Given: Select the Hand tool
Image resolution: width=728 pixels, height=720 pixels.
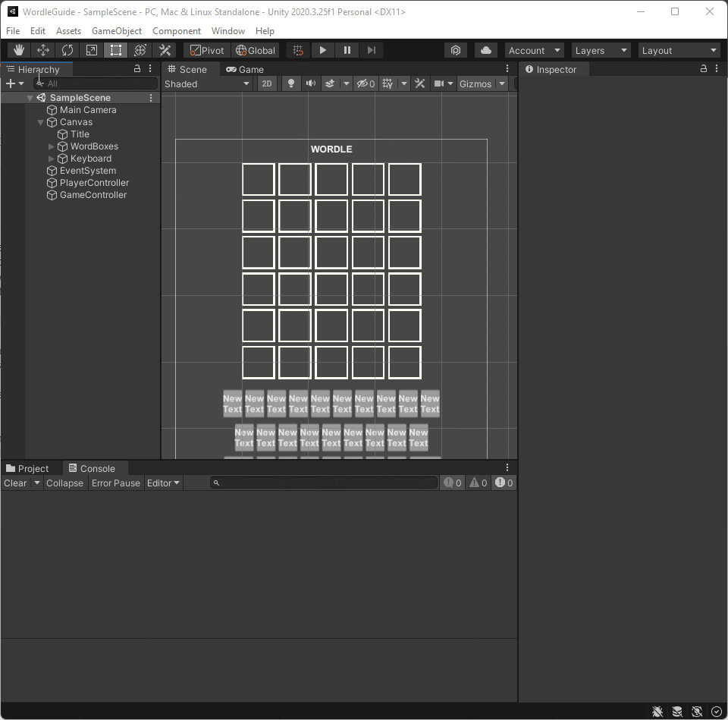Looking at the screenshot, I should (18, 50).
